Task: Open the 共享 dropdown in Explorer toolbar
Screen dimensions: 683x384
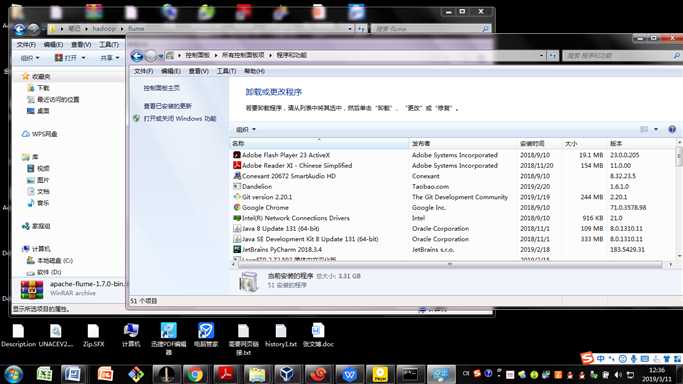Action: (x=110, y=58)
